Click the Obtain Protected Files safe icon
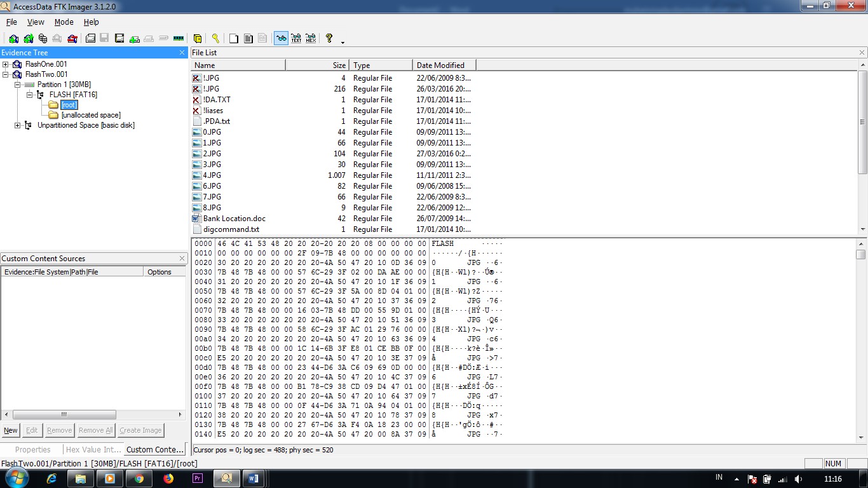Viewport: 868px width, 488px height. (x=198, y=38)
